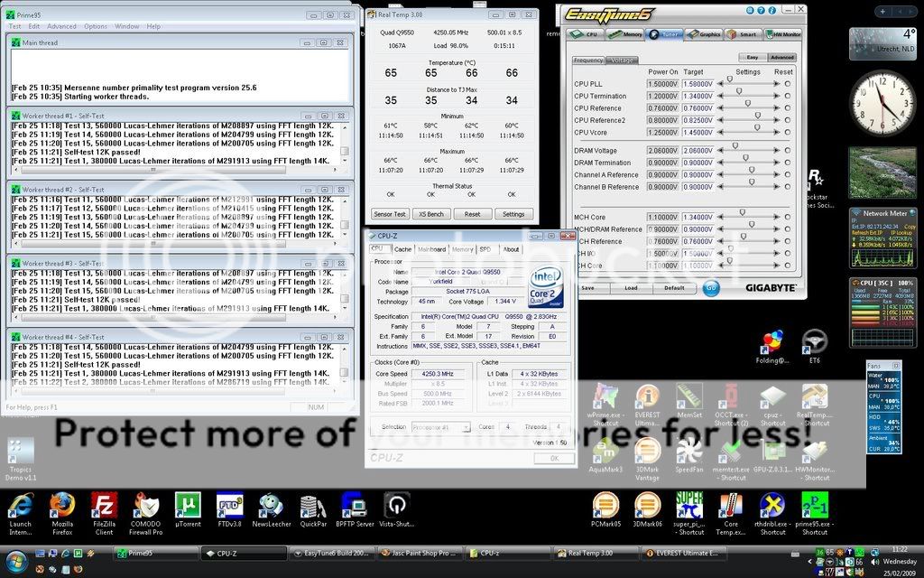The image size is (924, 578).
Task: Open the Mainboard tab in CPU-Z
Action: (432, 249)
